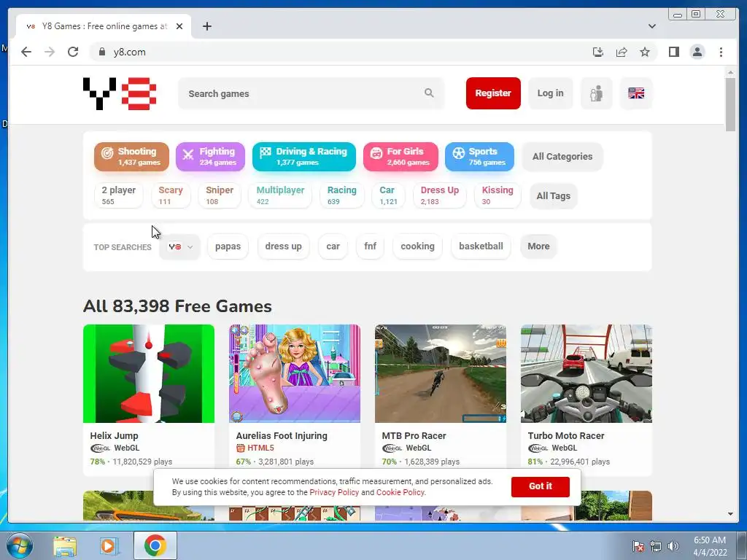Show More top searches
This screenshot has width=747, height=560.
coord(538,246)
